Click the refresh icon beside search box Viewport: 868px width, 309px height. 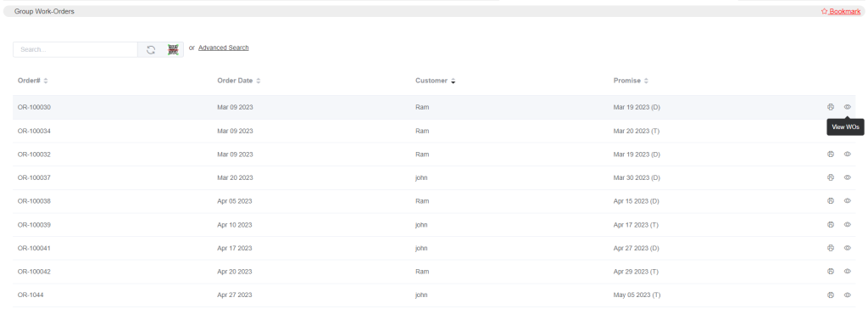pos(151,50)
